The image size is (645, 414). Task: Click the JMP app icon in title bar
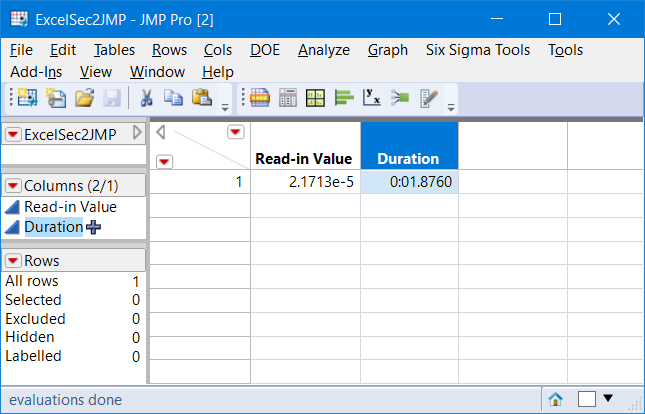pos(19,19)
